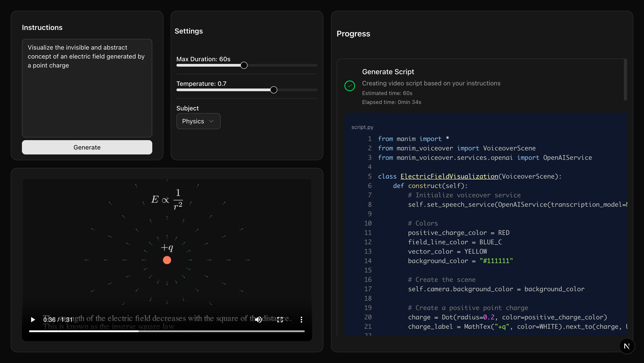Click the chevron in Subject selector
Viewport: 644px width, 363px height.
pos(211,121)
